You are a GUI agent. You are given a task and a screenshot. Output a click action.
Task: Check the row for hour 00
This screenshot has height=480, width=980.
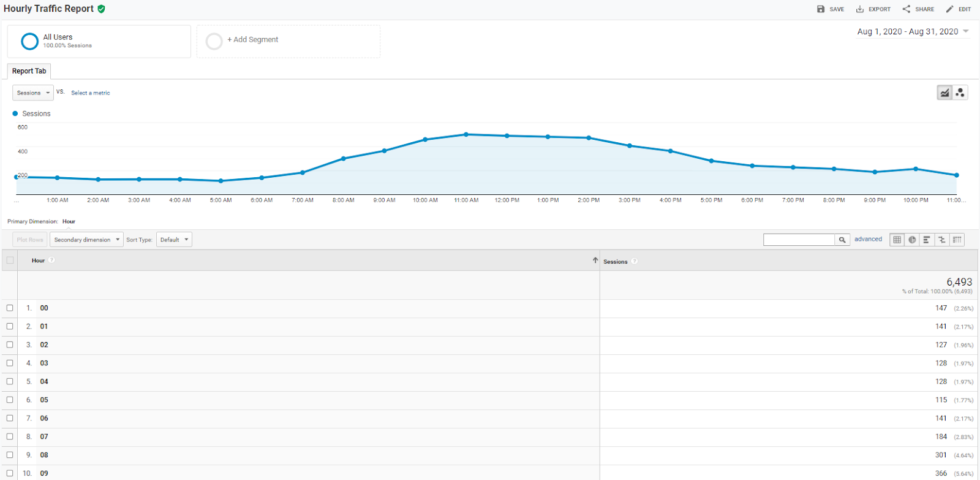[x=10, y=308]
